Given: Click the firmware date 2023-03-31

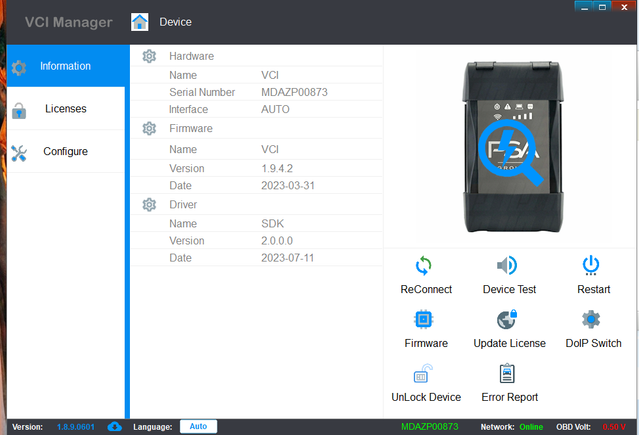Looking at the screenshot, I should 288,185.
